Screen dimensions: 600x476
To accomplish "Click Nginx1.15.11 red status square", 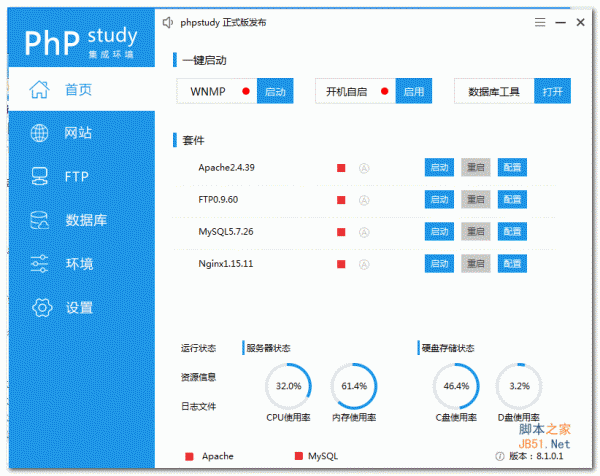I will pos(341,264).
